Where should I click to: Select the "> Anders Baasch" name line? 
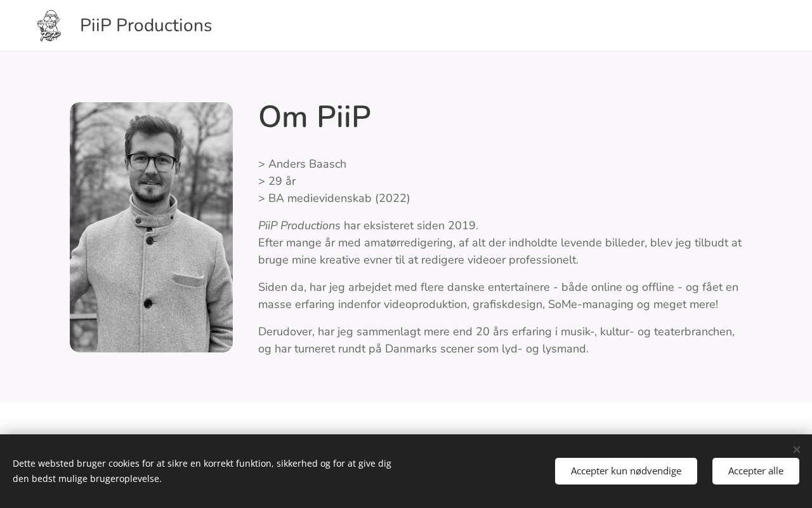pyautogui.click(x=303, y=164)
